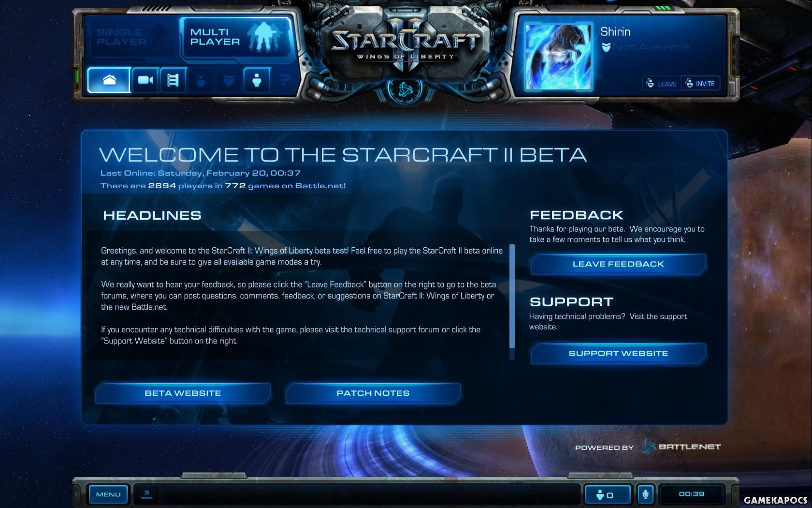The width and height of the screenshot is (812, 508).
Task: Open the Replays camera icon
Action: [145, 80]
